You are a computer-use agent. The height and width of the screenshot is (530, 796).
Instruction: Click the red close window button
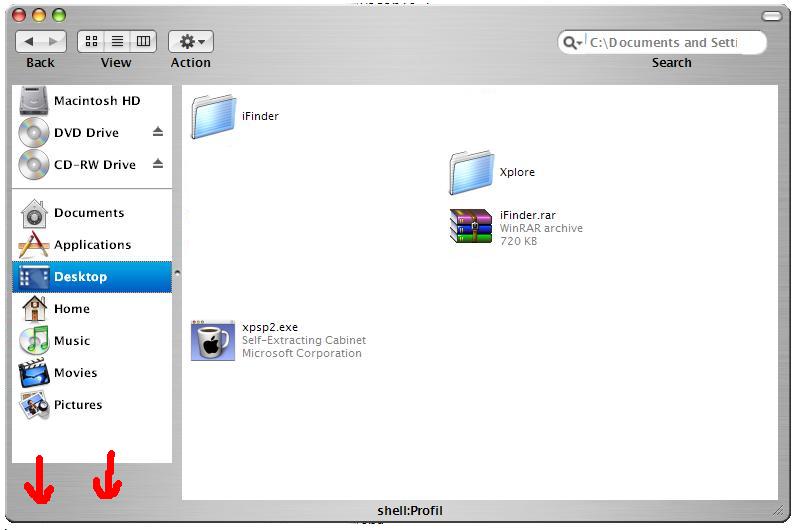19,15
